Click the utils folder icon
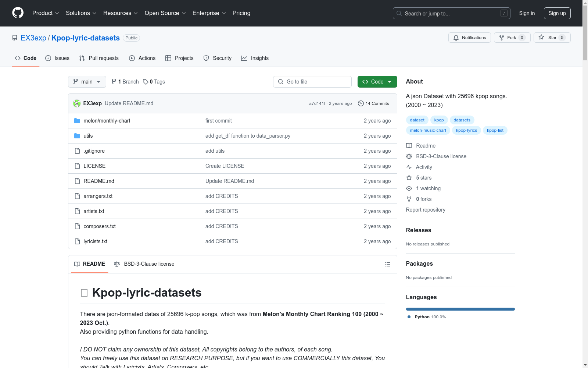The image size is (588, 368). tap(77, 136)
